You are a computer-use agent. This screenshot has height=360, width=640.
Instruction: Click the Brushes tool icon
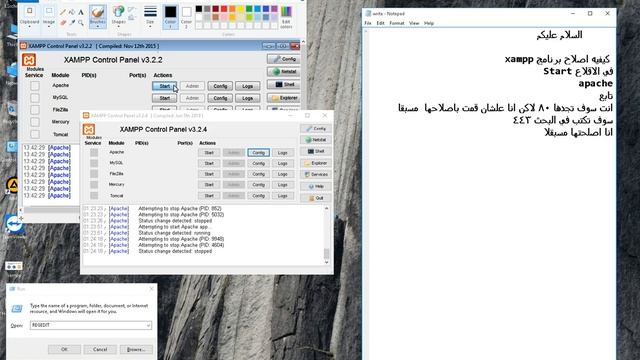point(98,12)
